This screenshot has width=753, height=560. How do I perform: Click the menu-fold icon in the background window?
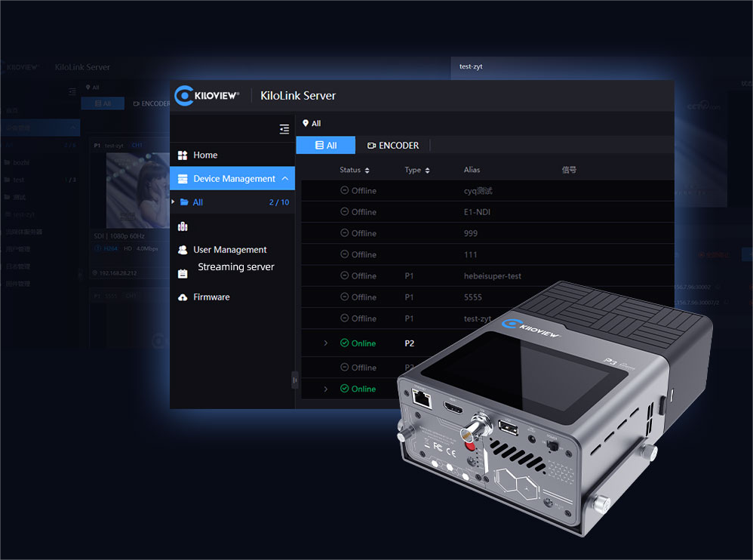pos(72,91)
